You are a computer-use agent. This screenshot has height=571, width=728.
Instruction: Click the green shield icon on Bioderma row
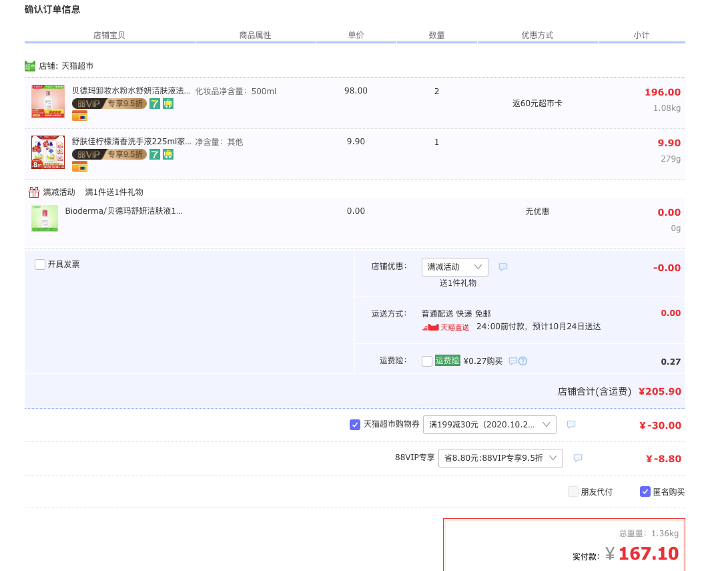(168, 104)
